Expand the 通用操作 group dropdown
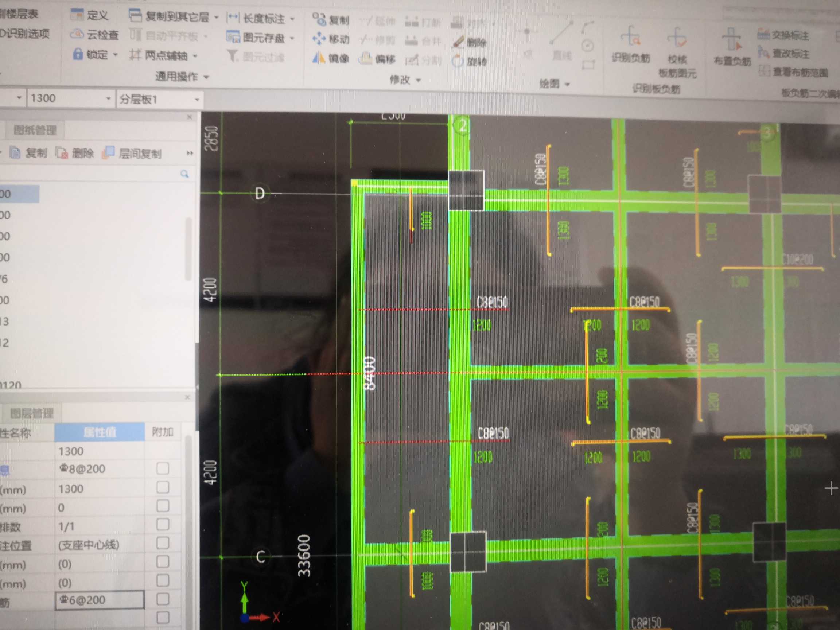Screen dimensions: 840x630 [x=206, y=77]
